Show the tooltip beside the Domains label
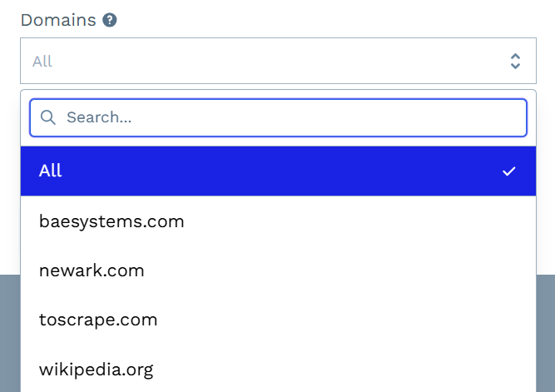This screenshot has width=555, height=392. [x=109, y=20]
